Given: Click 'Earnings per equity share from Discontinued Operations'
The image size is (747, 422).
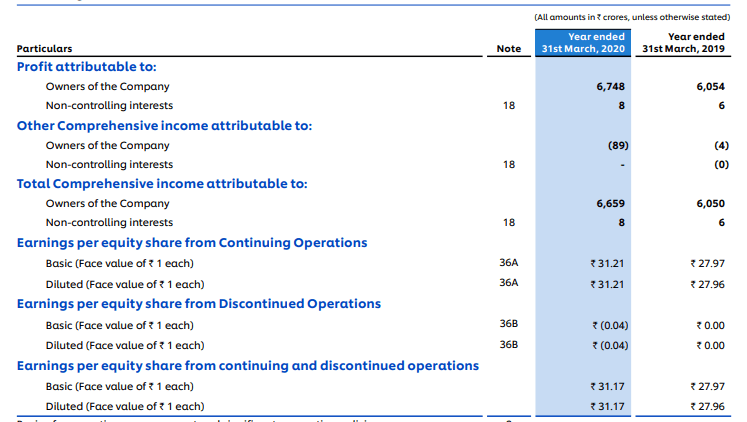Looking at the screenshot, I should 199,303.
